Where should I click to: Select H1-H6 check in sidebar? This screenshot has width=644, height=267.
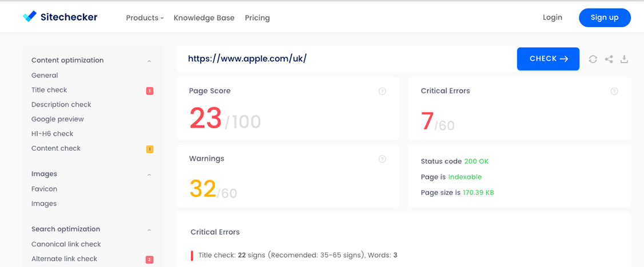[x=52, y=133]
